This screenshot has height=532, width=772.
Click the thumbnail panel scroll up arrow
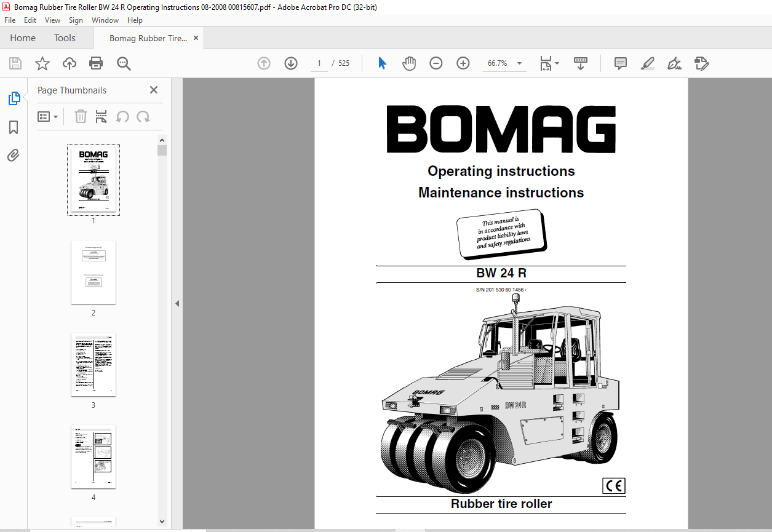pyautogui.click(x=162, y=140)
